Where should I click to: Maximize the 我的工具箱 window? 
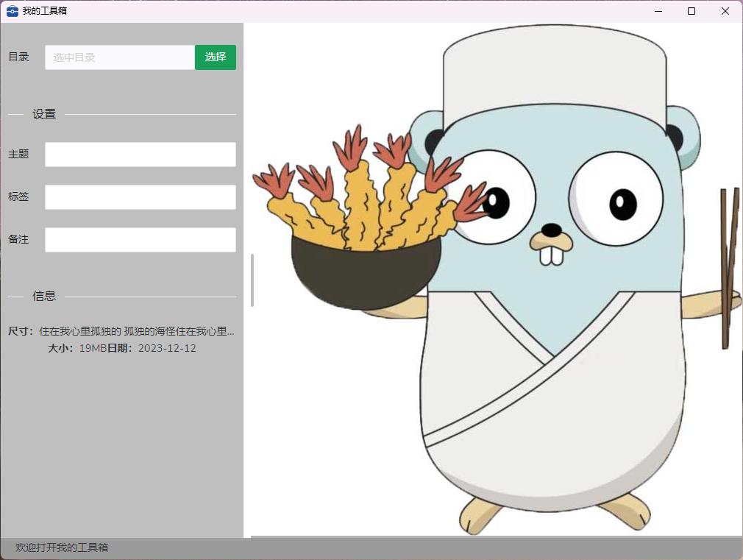(692, 11)
